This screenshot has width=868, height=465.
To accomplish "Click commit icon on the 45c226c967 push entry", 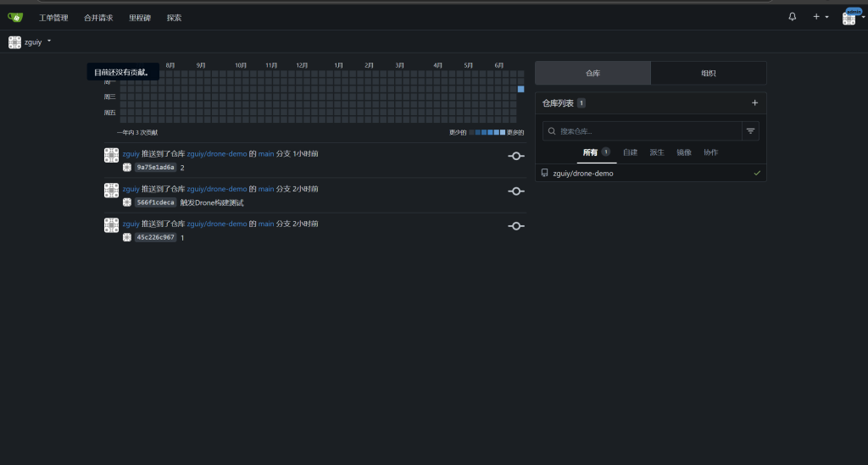I will point(515,225).
